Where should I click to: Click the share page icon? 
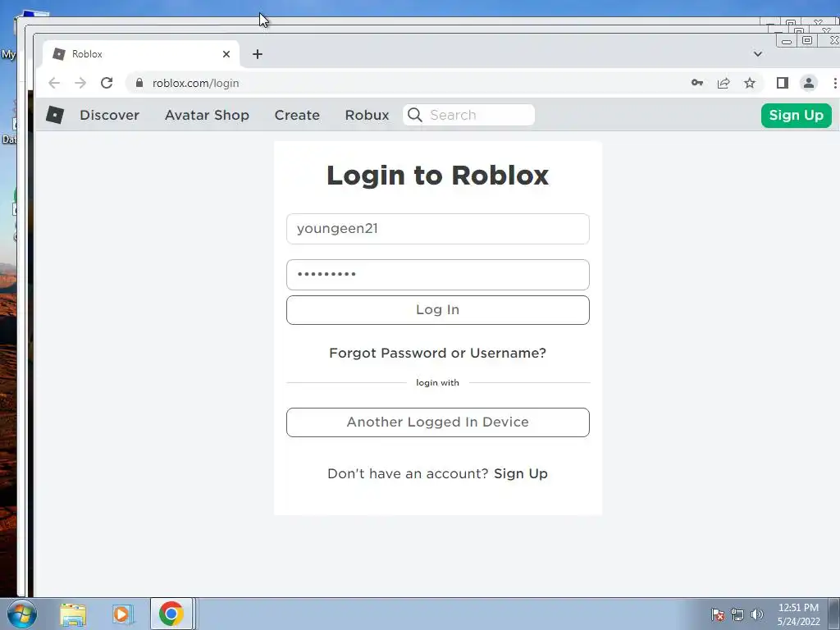click(724, 83)
